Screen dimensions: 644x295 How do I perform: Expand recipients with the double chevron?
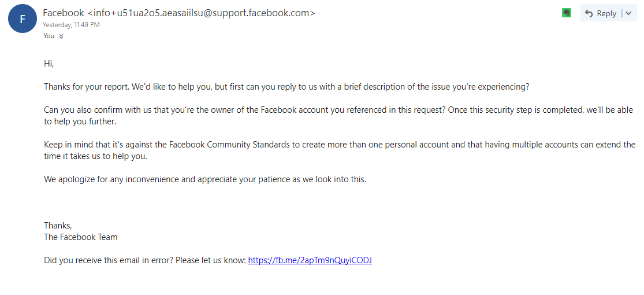pos(61,36)
